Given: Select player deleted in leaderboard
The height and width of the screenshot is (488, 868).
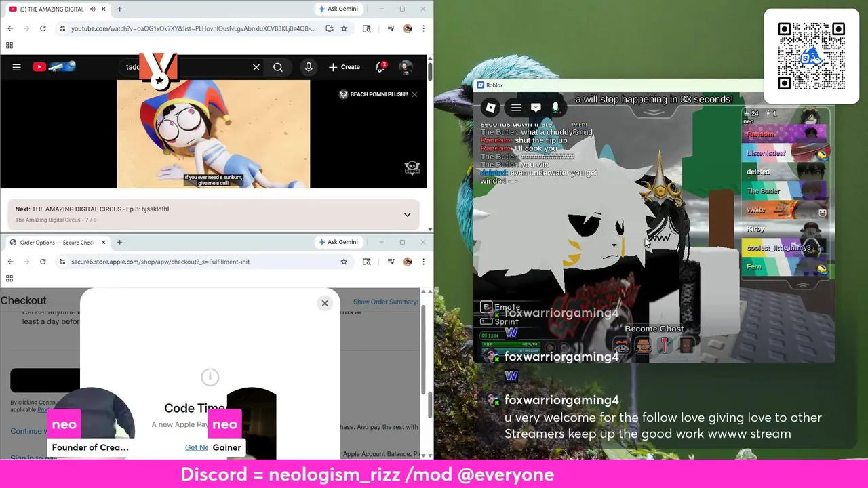Looking at the screenshot, I should click(786, 172).
